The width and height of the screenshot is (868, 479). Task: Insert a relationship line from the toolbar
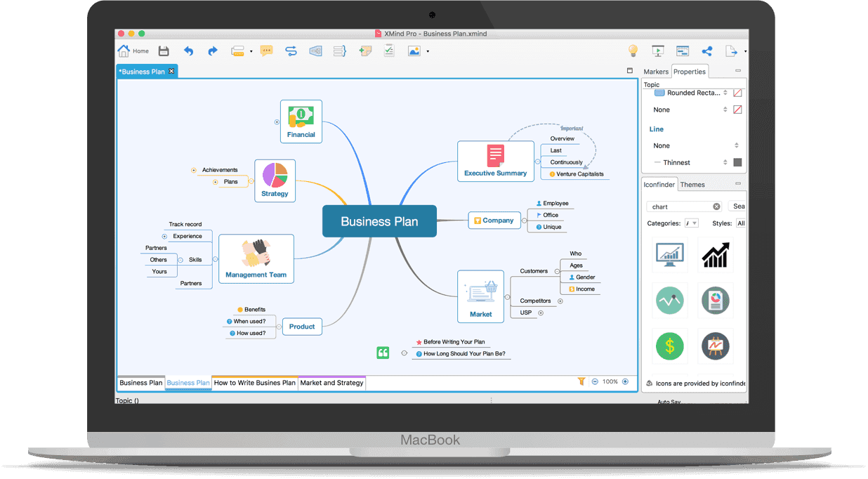click(x=291, y=51)
